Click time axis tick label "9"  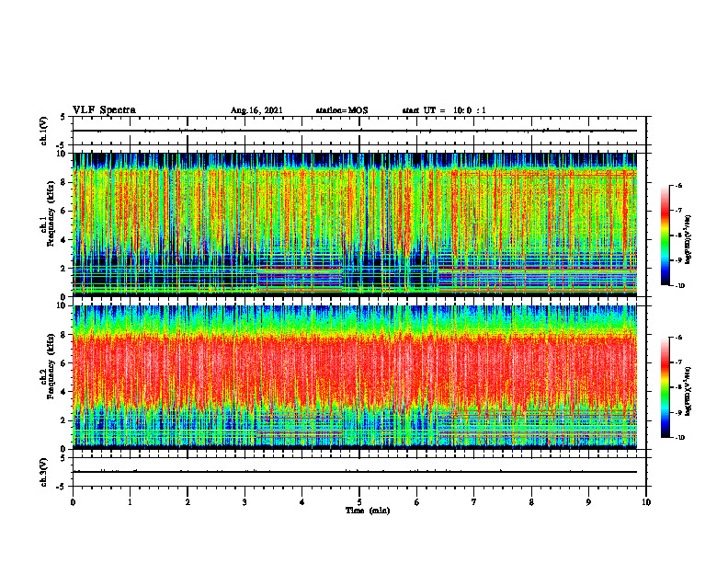point(588,502)
